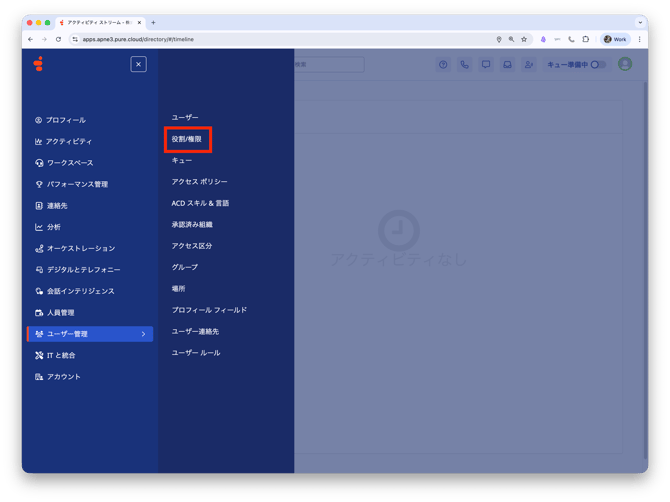
Task: Click the site info icon in address bar
Action: [75, 39]
